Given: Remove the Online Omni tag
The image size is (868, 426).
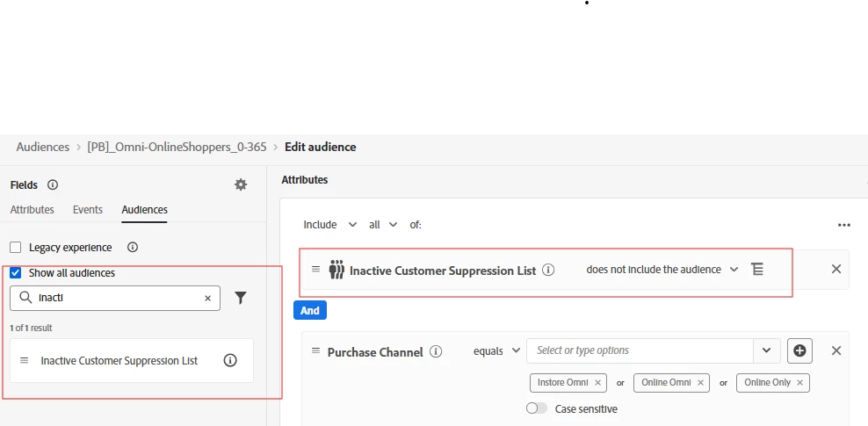Looking at the screenshot, I should pyautogui.click(x=700, y=383).
